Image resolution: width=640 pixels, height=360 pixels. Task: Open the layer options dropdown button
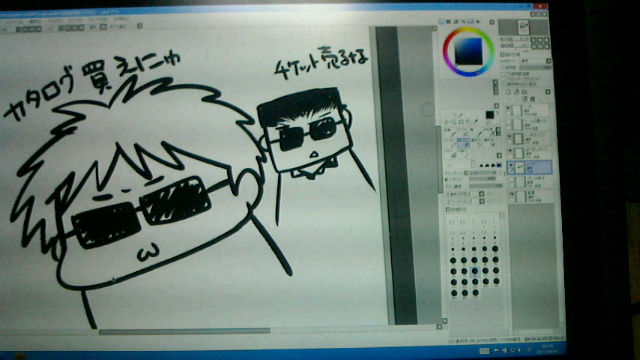(548, 92)
